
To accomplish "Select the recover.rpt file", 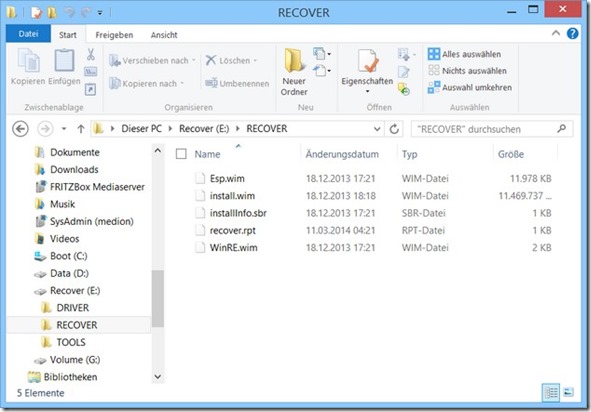I will (x=233, y=230).
